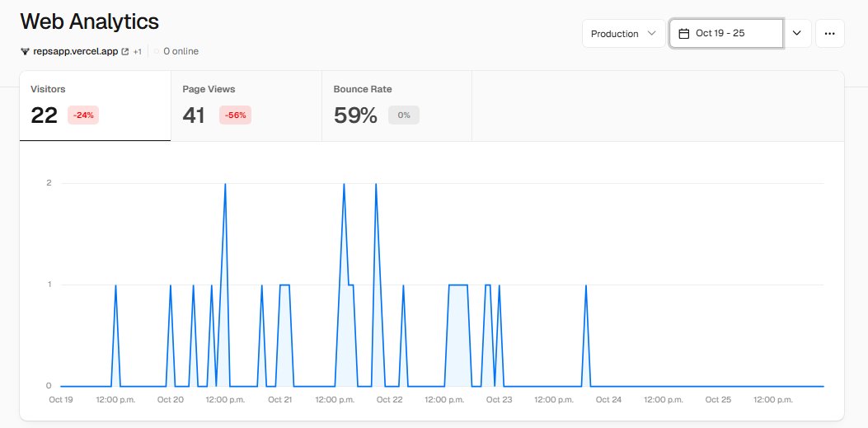Click the Vercel triangle logo icon
Viewport: 868px width, 428px height.
click(25, 51)
